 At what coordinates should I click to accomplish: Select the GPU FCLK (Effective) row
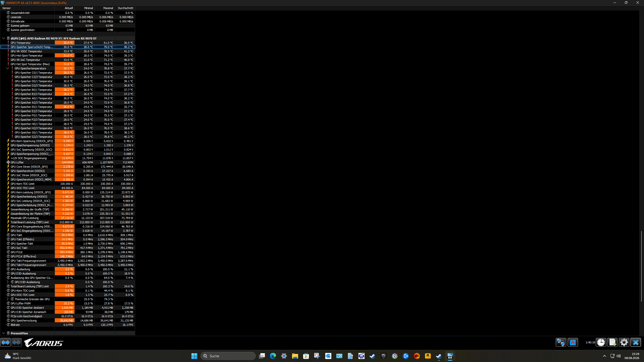point(68,256)
